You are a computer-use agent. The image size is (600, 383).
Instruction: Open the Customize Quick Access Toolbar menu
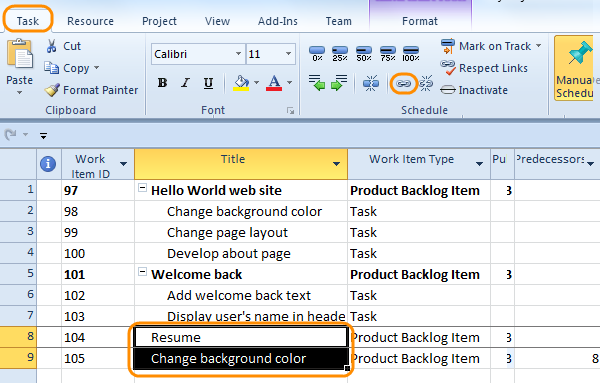coord(43,135)
